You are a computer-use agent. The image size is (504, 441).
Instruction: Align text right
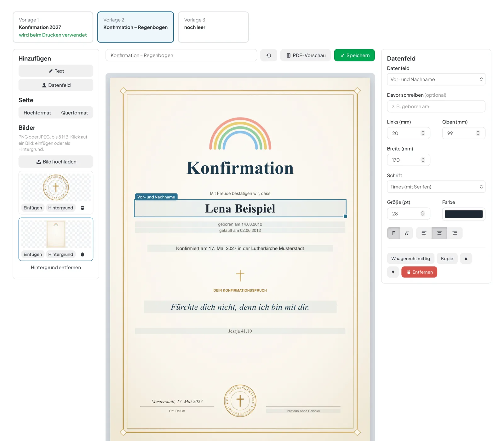(x=455, y=233)
